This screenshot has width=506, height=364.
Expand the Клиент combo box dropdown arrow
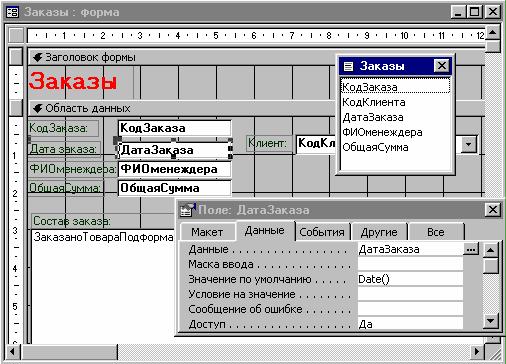[x=469, y=144]
